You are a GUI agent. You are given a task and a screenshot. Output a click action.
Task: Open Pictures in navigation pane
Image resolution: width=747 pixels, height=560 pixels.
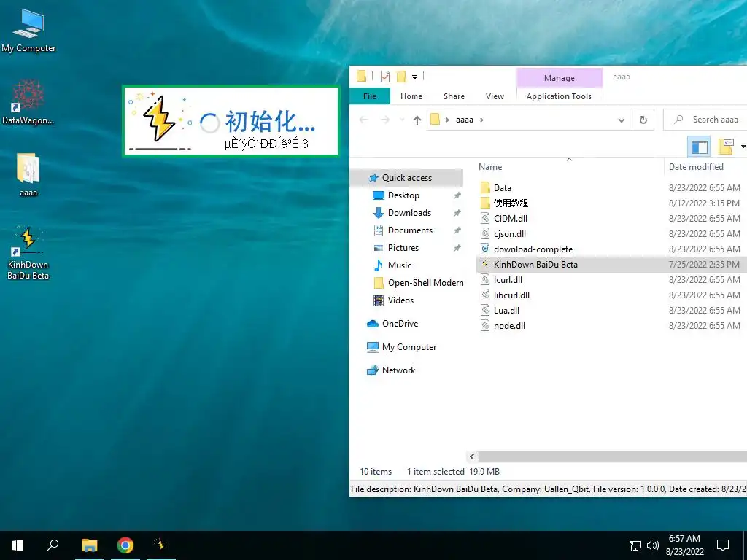click(x=403, y=248)
